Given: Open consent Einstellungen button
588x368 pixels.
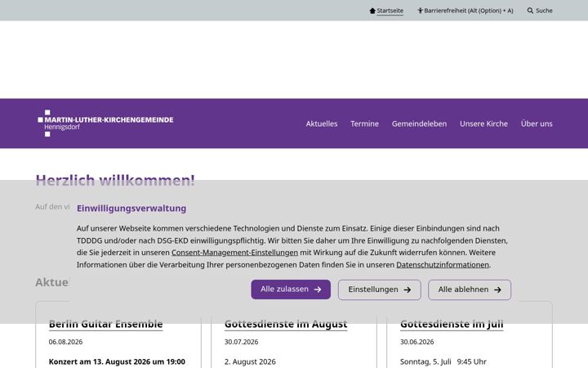Looking at the screenshot, I should click(x=380, y=289).
